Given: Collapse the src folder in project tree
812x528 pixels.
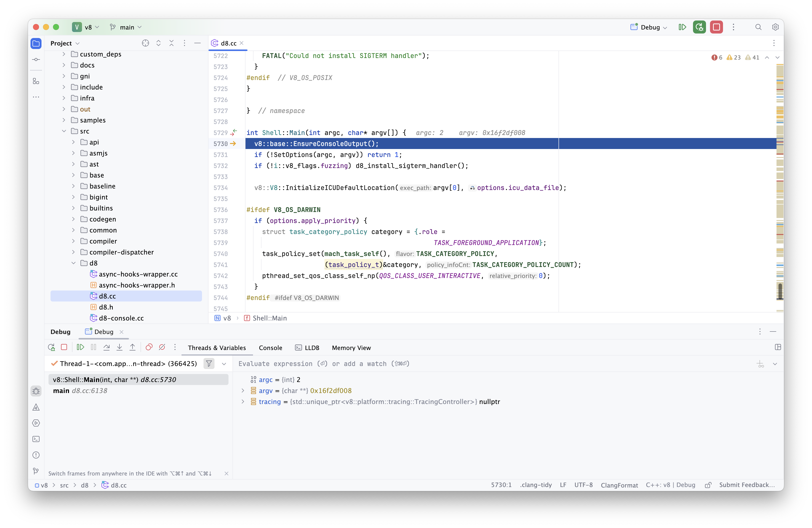Looking at the screenshot, I should click(64, 131).
